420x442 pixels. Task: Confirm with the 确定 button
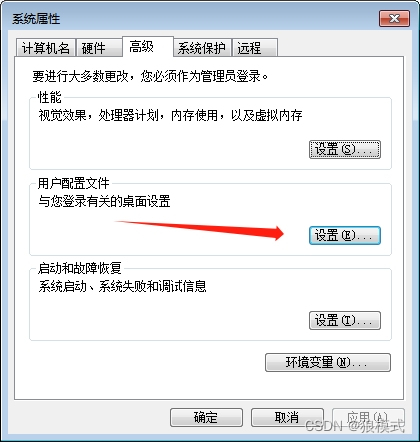pos(206,417)
